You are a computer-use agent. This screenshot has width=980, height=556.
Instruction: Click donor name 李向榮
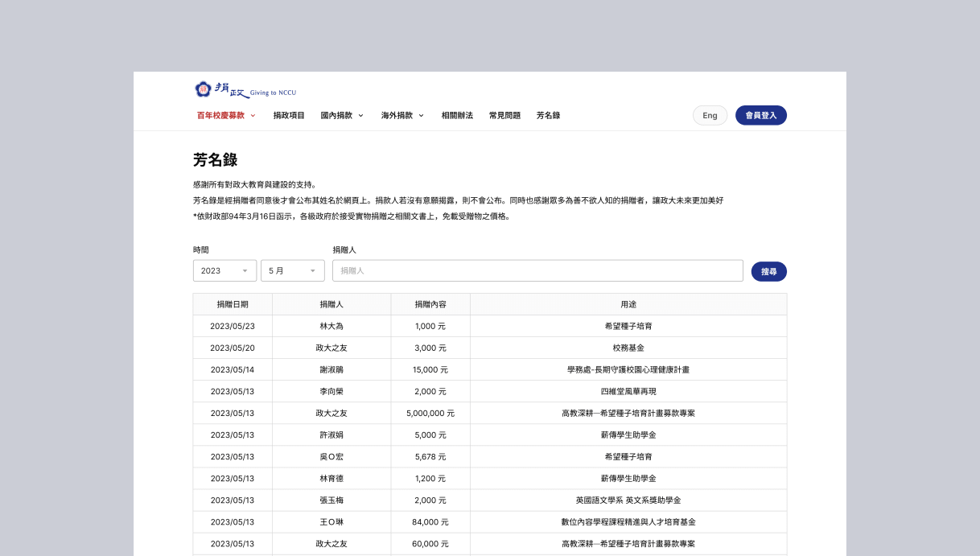pos(331,391)
